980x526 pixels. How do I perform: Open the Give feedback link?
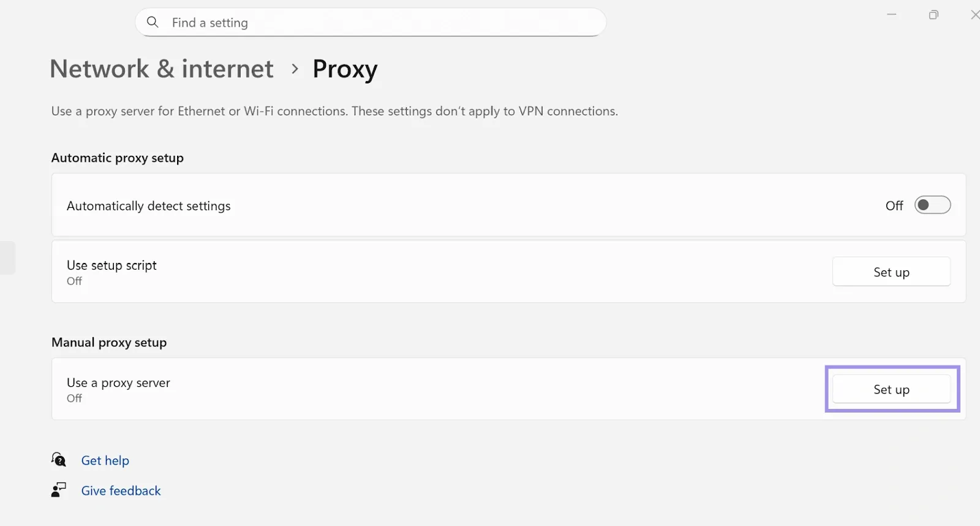coord(121,490)
